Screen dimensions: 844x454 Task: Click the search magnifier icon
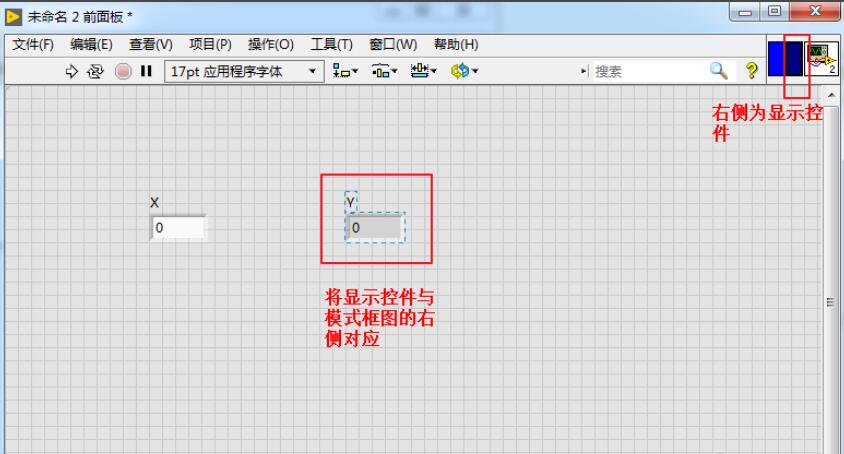719,71
